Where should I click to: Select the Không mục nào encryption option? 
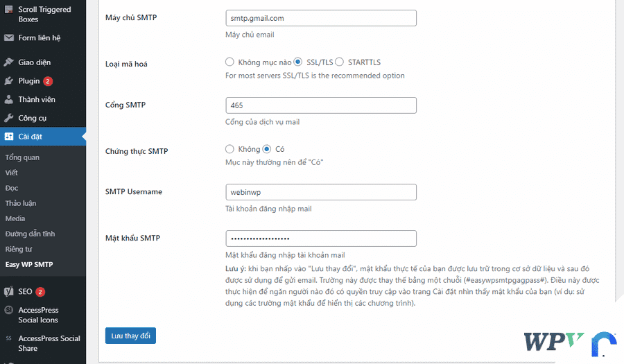click(229, 62)
